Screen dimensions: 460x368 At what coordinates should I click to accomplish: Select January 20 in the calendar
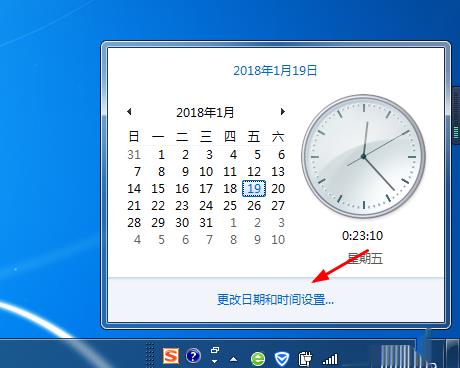tap(278, 189)
